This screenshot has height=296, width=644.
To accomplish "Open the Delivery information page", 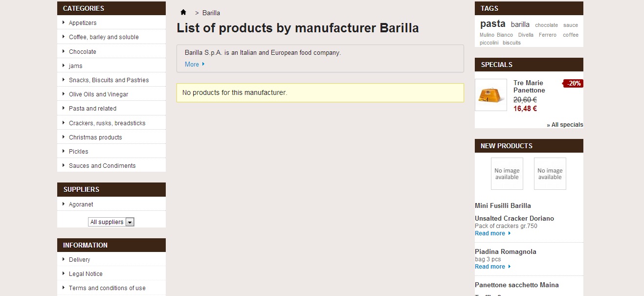I will [x=79, y=260].
